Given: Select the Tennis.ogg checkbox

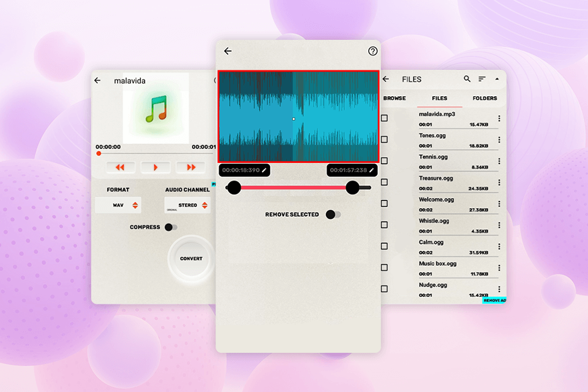Looking at the screenshot, I should pos(385,161).
